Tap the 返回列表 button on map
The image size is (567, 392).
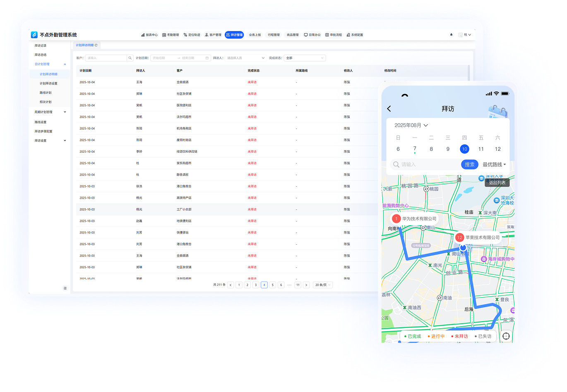pos(497,183)
